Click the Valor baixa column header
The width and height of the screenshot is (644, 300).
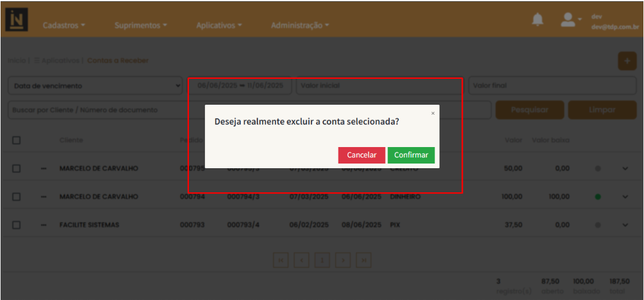coord(551,141)
